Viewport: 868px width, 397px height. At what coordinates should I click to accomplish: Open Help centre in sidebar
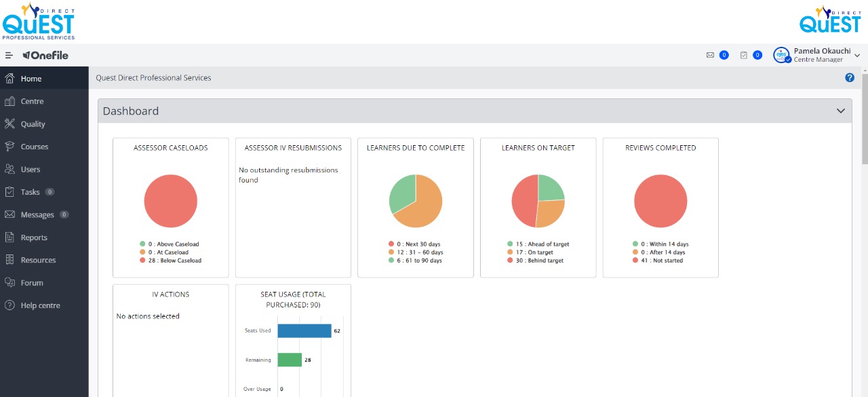(x=44, y=305)
